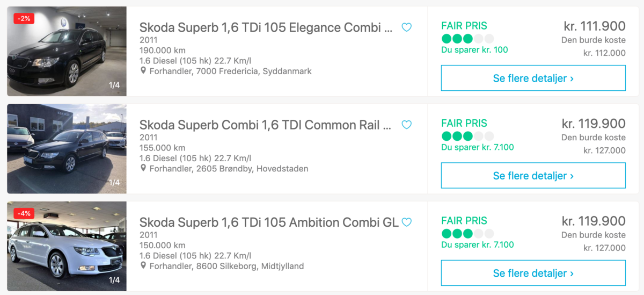Open 'Skoda Superb 1,6 TDi 105 Elegance Combi' title
The height and width of the screenshot is (295, 644).
tap(266, 27)
